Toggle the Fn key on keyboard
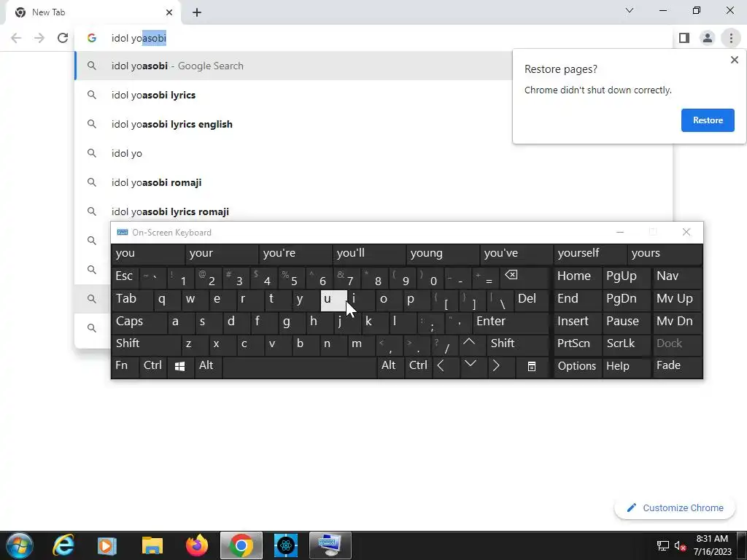 tap(125, 366)
